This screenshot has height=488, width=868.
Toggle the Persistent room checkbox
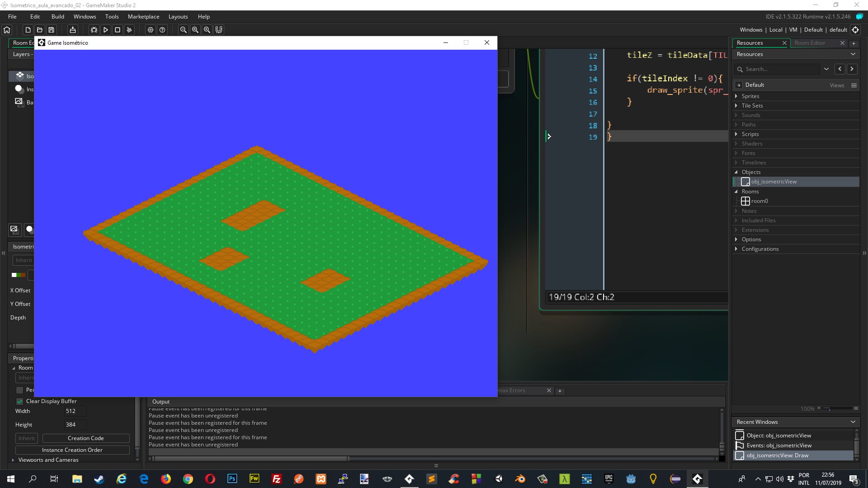(x=19, y=389)
